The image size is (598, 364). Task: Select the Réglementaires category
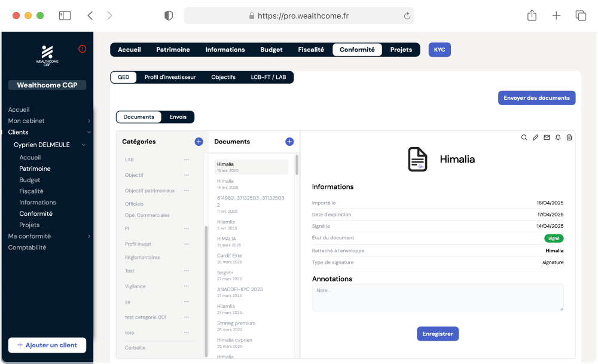(142, 258)
